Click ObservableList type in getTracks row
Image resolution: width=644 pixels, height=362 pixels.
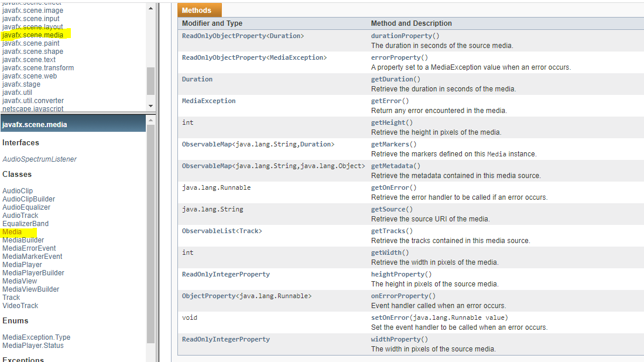208,231
